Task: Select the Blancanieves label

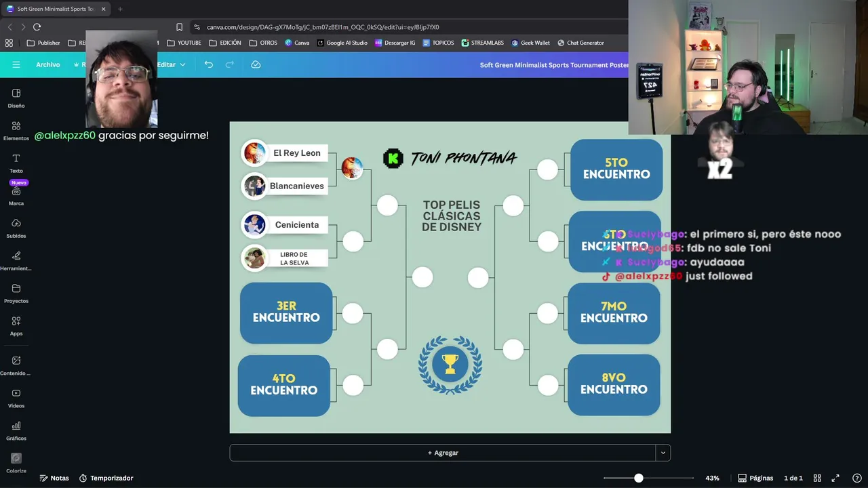Action: tap(297, 186)
